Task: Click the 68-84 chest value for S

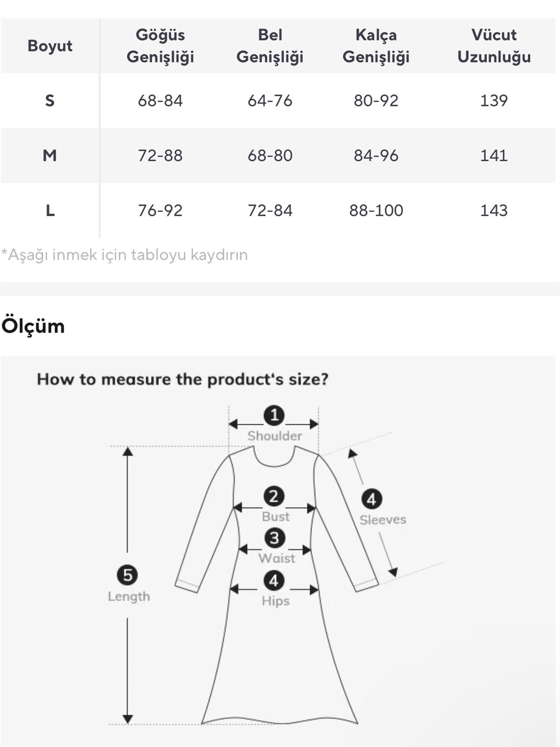Action: click(160, 100)
